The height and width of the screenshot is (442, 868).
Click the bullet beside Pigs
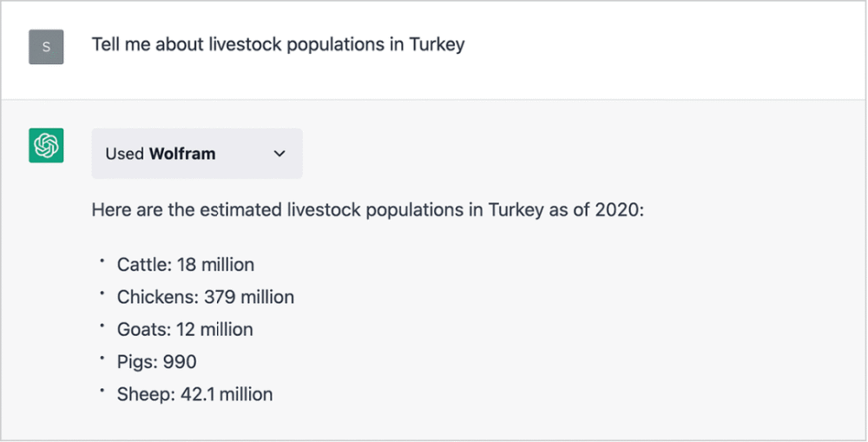102,358
